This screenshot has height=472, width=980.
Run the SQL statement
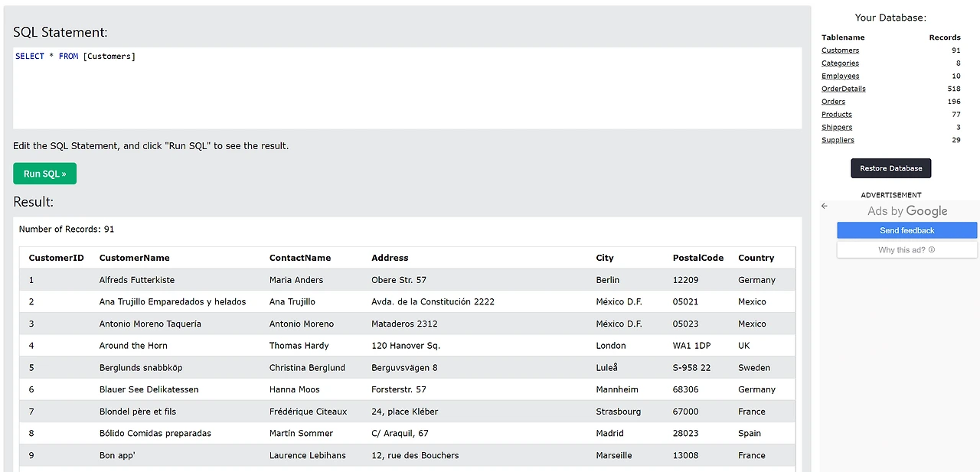click(x=44, y=174)
